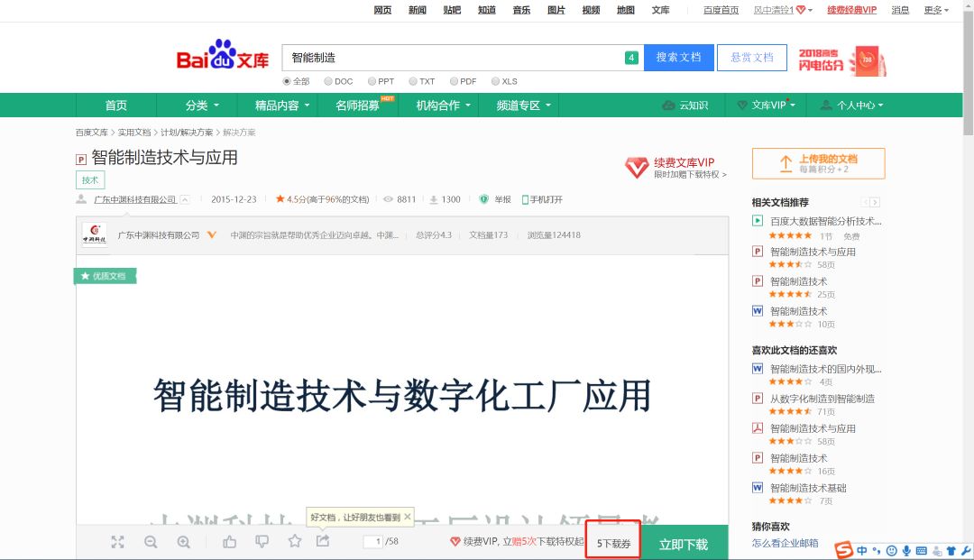
Task: Click the 举报 report shield icon
Action: 484,199
